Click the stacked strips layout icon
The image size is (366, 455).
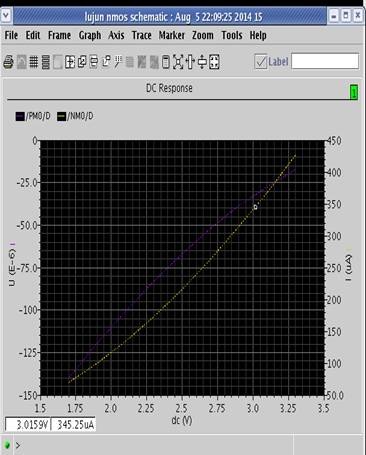[46, 62]
